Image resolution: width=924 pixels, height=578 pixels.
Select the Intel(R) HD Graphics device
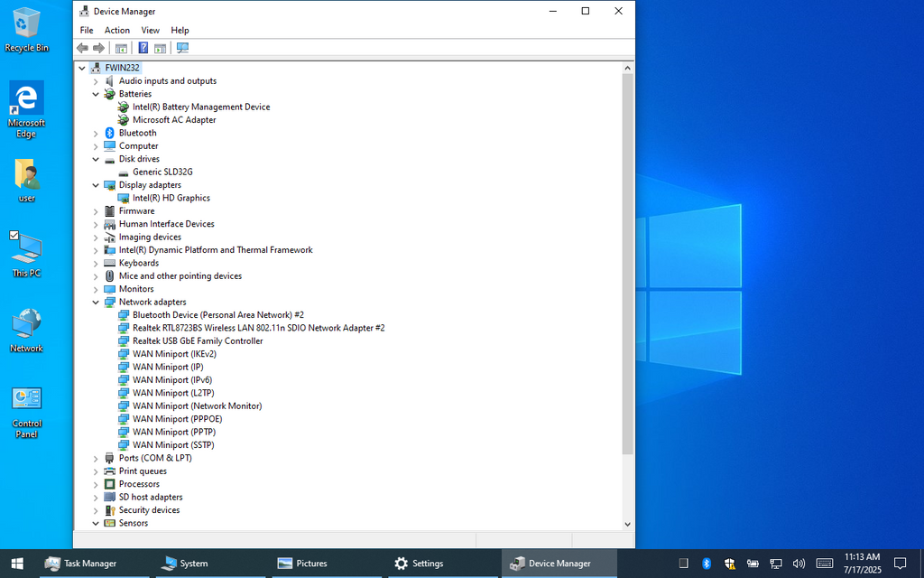(171, 198)
